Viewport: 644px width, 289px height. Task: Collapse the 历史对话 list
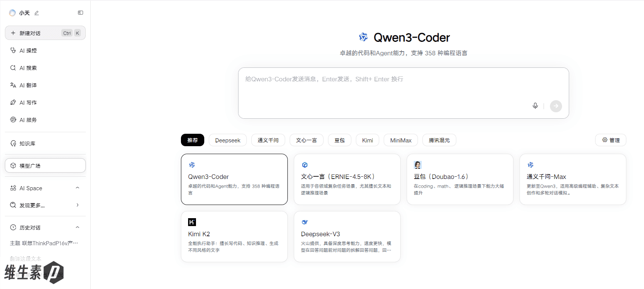(77, 227)
